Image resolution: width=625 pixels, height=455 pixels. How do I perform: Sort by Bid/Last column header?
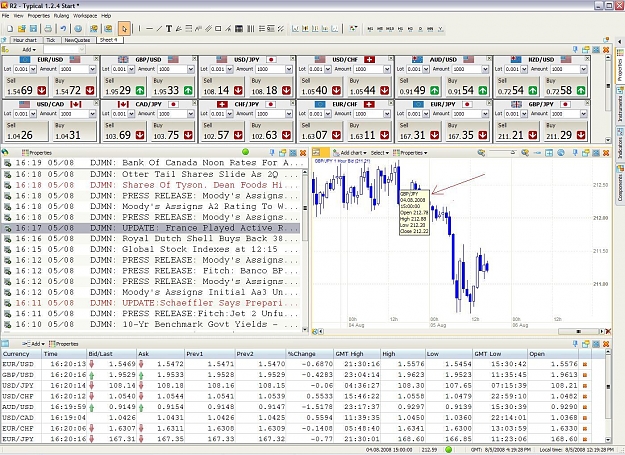coord(111,354)
